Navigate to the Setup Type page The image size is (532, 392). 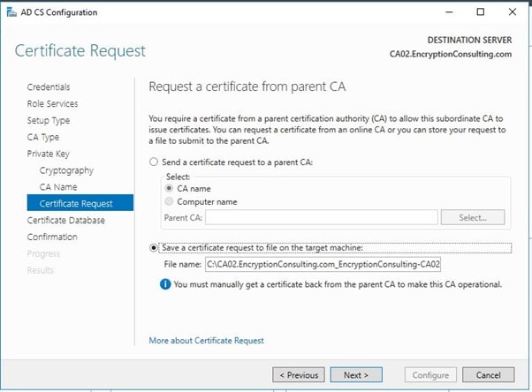click(49, 120)
